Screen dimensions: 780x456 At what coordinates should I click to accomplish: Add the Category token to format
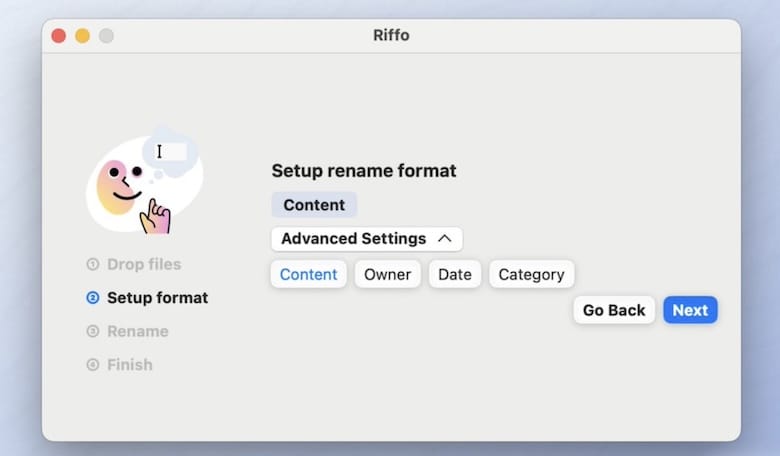[531, 274]
